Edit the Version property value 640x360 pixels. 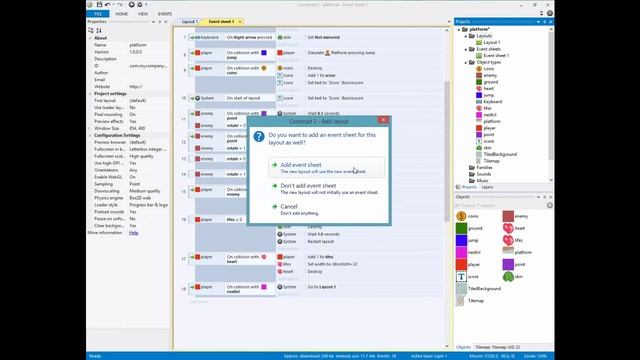(148, 52)
